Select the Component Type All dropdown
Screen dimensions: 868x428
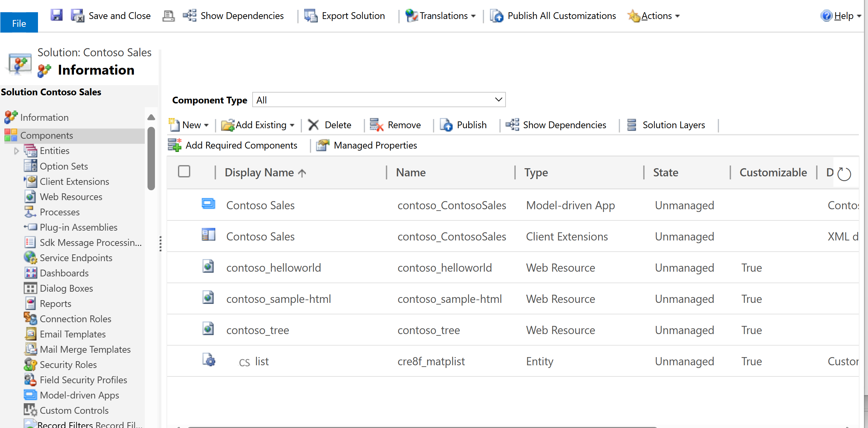[379, 100]
